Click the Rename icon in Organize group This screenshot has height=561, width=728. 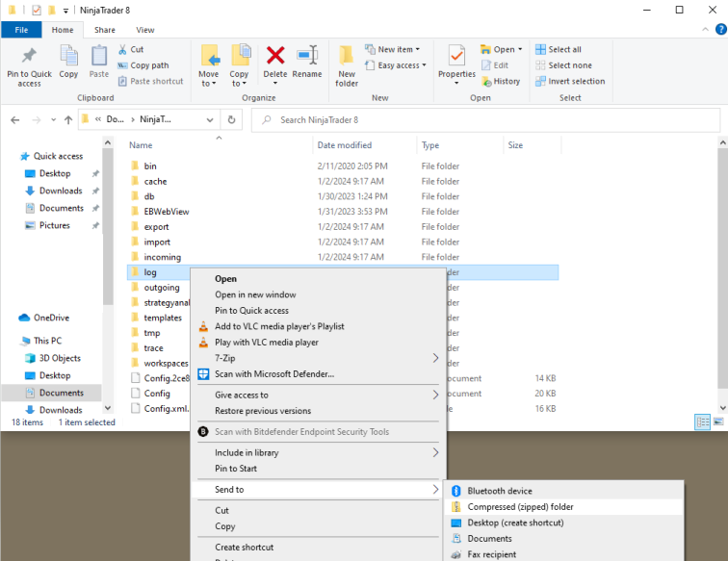[307, 55]
